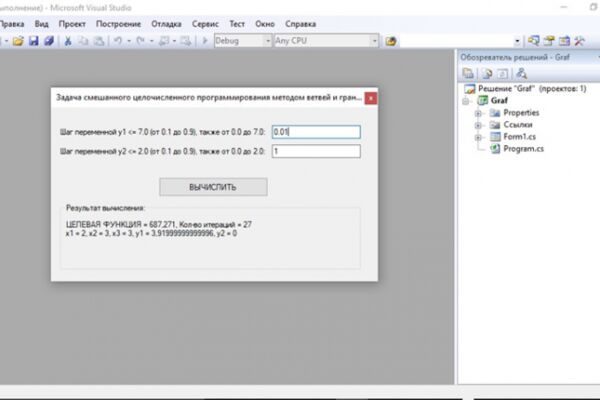The width and height of the screenshot is (600, 400).
Task: Click the y2 step label text
Action: tap(162, 151)
